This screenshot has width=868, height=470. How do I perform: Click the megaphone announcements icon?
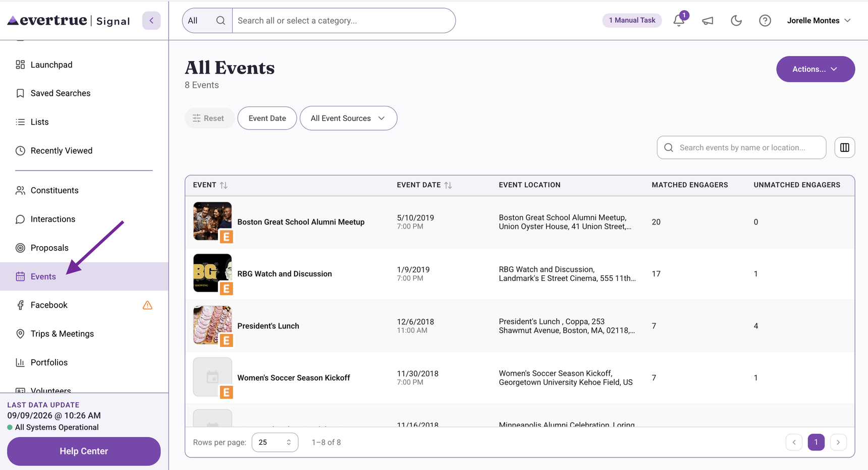click(x=708, y=21)
